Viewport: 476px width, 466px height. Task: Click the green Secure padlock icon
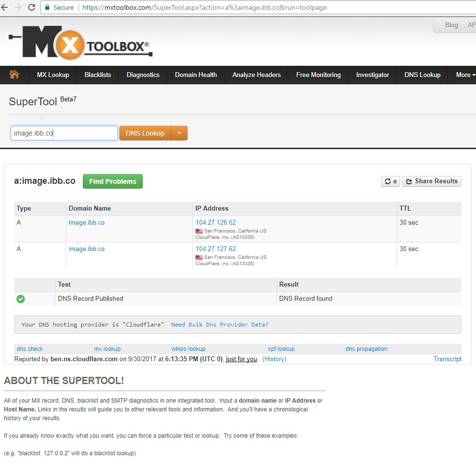(47, 7)
